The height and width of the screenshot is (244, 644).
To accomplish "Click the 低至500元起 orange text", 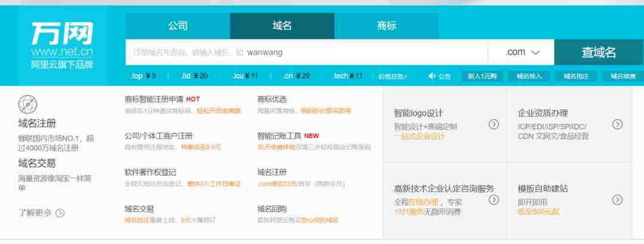I will [x=538, y=212].
